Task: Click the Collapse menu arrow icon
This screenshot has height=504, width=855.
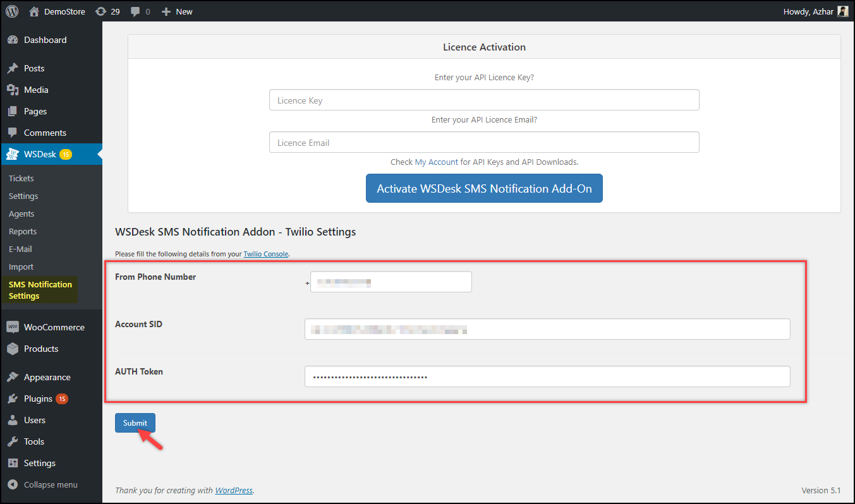Action: [x=13, y=484]
